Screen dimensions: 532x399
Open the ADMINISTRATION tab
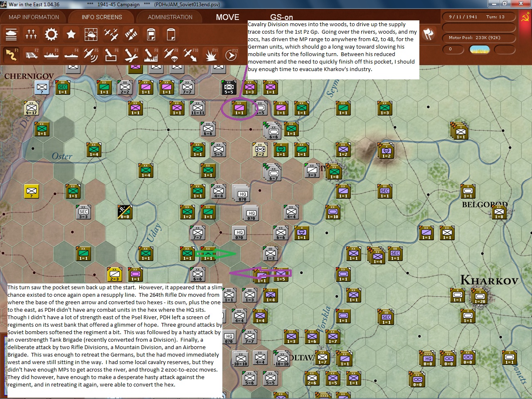tap(170, 17)
